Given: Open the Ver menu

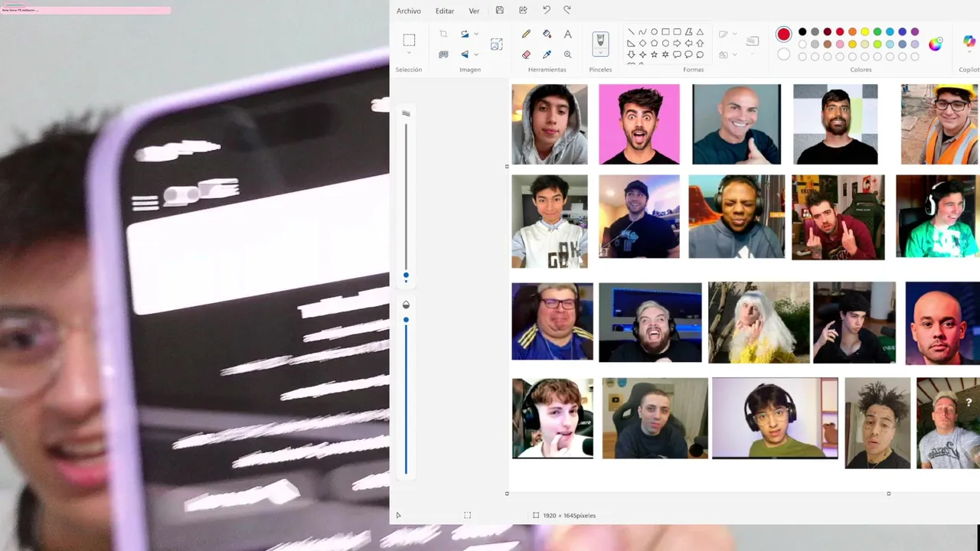Looking at the screenshot, I should (x=474, y=11).
